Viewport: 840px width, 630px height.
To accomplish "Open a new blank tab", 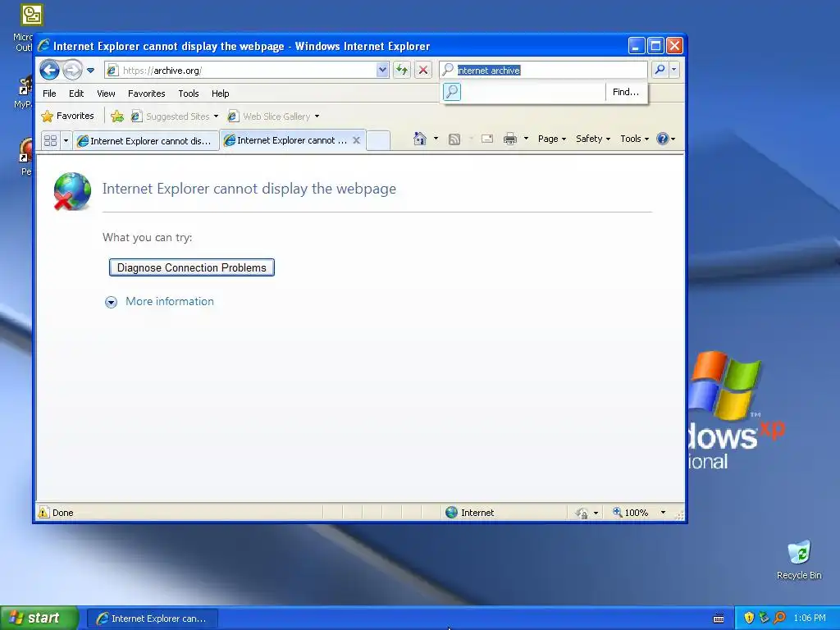I will tap(378, 140).
